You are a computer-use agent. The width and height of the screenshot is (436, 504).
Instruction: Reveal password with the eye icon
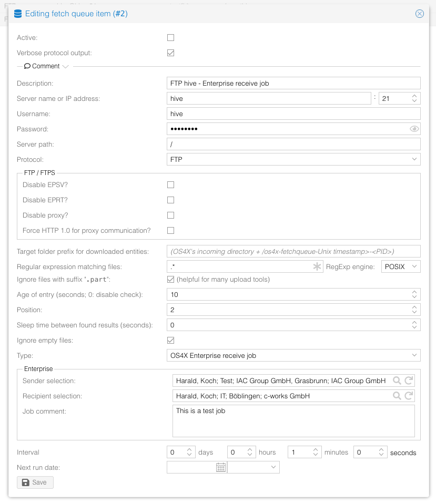414,129
